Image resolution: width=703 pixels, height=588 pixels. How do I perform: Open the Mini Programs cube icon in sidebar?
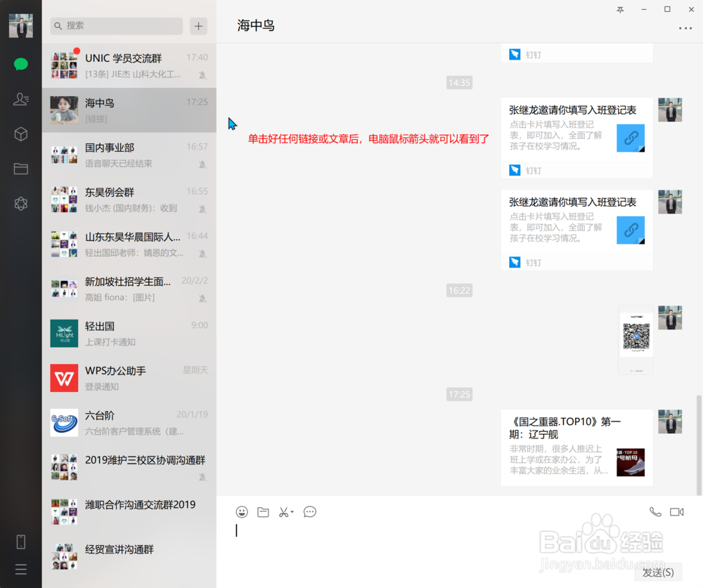(x=21, y=133)
